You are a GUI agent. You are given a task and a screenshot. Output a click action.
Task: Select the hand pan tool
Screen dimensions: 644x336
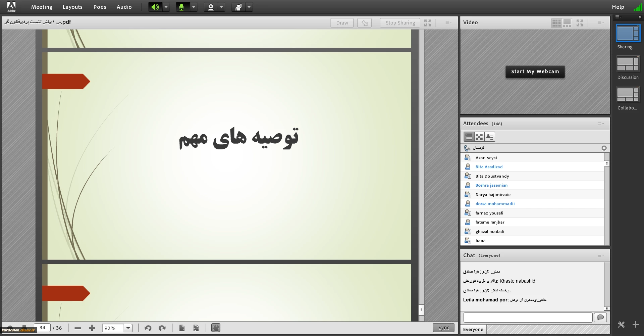pos(216,328)
